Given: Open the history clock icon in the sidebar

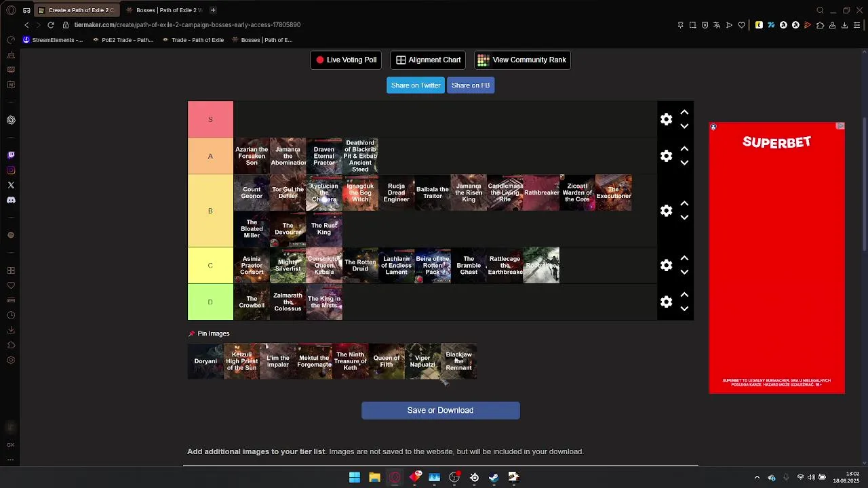Looking at the screenshot, I should (x=11, y=315).
